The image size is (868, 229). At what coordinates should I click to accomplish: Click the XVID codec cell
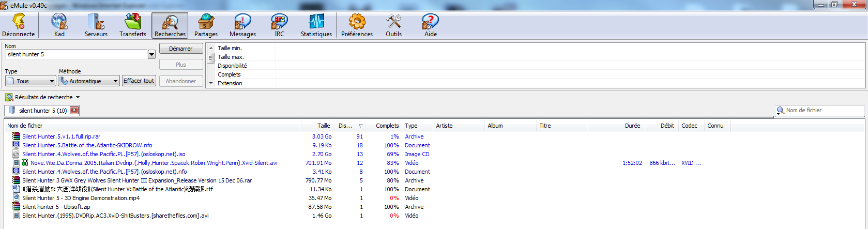(691, 163)
